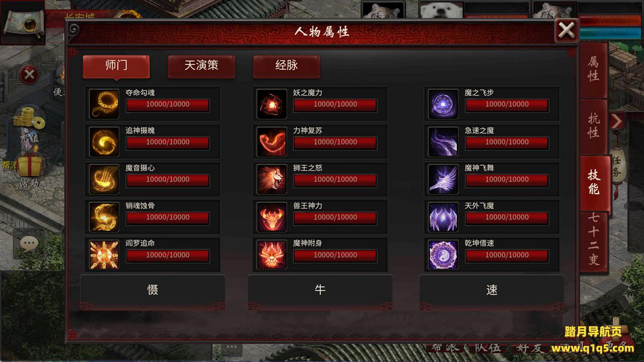Select the 夺命勾魂 chain skill icon
Viewport: 644px width, 362px height.
[104, 104]
